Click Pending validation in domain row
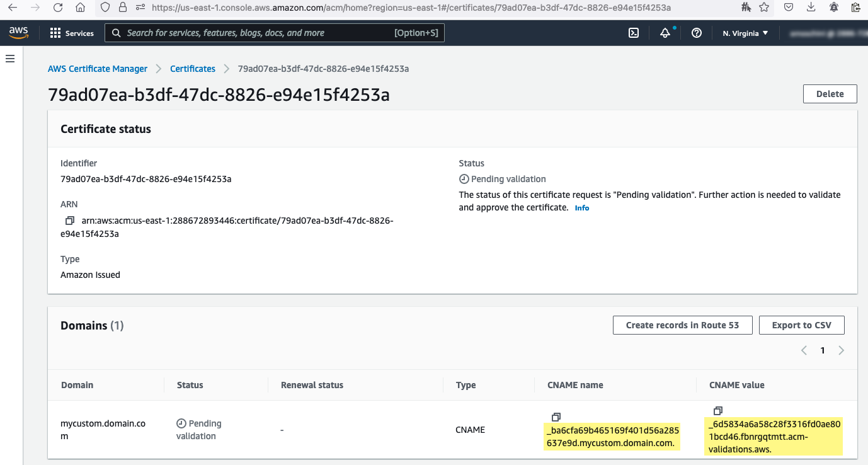Screen dimensions: 868x465 (x=199, y=430)
